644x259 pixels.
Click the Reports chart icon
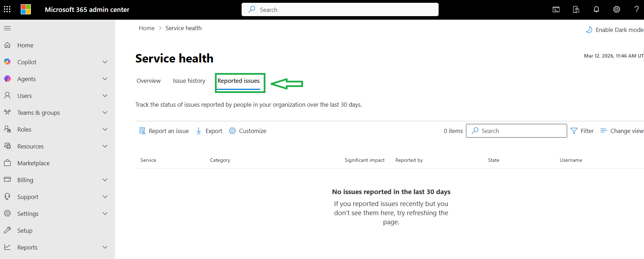coord(7,247)
